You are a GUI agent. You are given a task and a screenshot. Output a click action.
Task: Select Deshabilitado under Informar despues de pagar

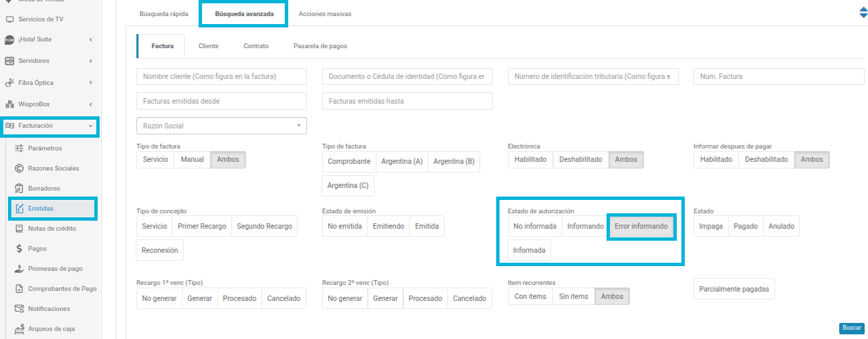(766, 160)
